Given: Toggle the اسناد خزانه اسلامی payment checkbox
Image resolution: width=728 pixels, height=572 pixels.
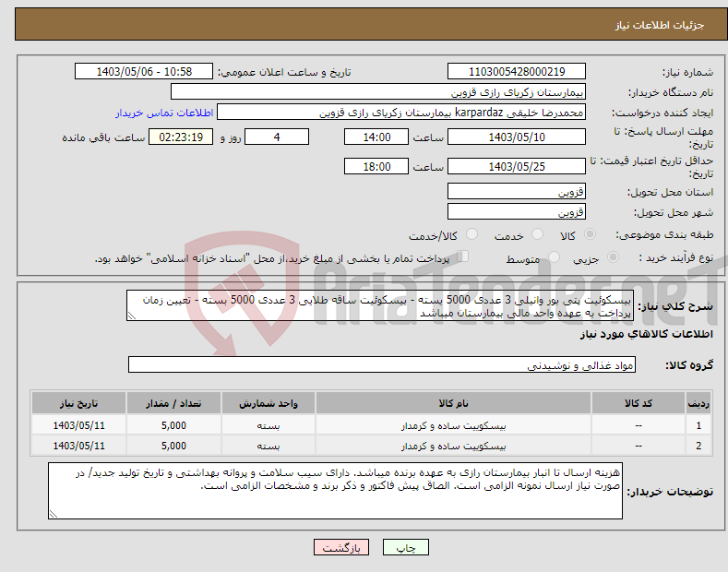Looking at the screenshot, I should click(463, 256).
